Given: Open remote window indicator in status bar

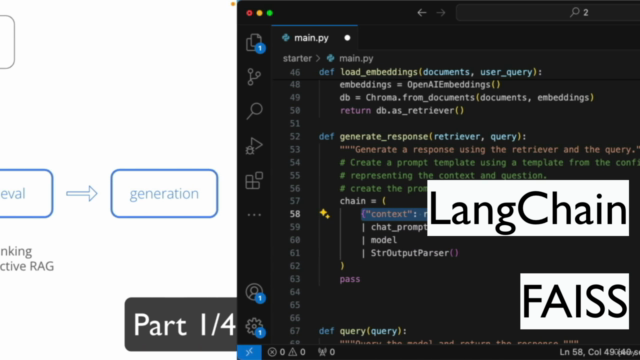Looking at the screenshot, I should (x=249, y=352).
